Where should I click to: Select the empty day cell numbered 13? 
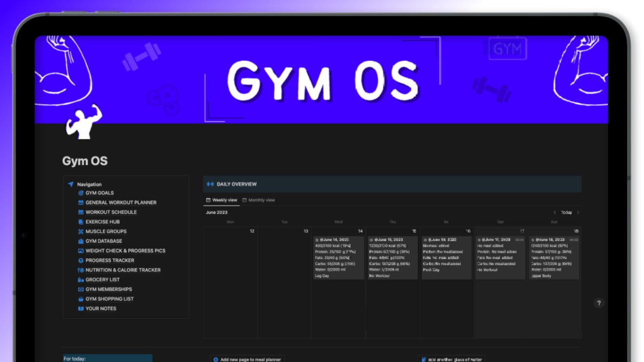click(284, 282)
